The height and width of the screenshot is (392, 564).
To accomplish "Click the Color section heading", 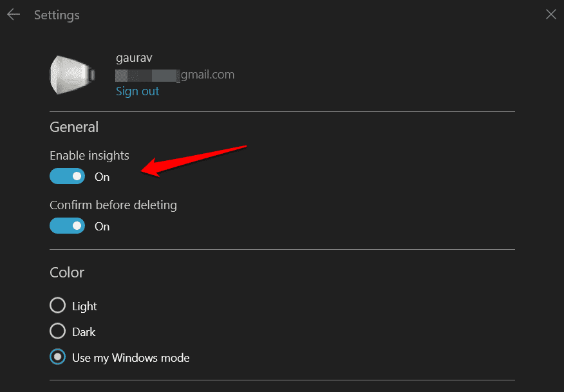I will pos(66,272).
